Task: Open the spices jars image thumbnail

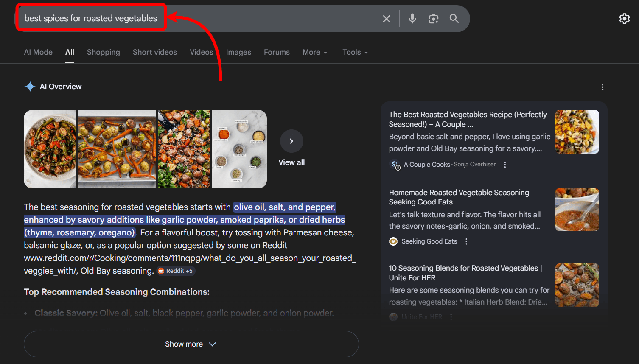Action: click(x=239, y=149)
